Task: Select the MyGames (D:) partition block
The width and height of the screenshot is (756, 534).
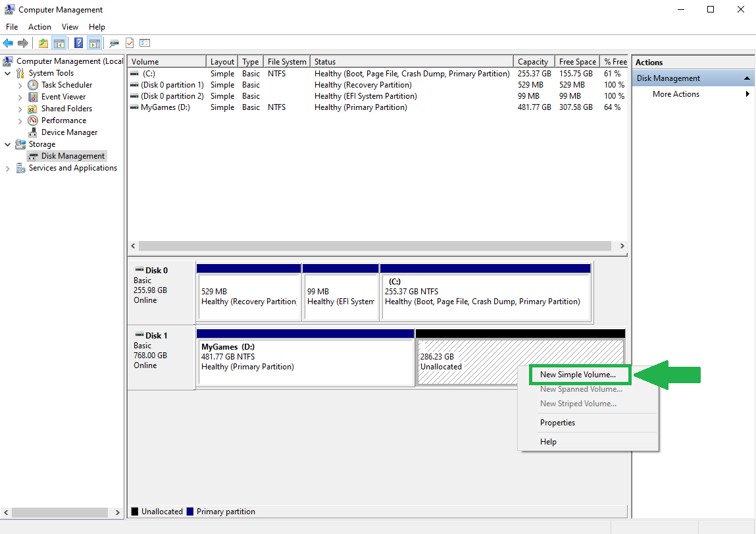Action: 305,361
